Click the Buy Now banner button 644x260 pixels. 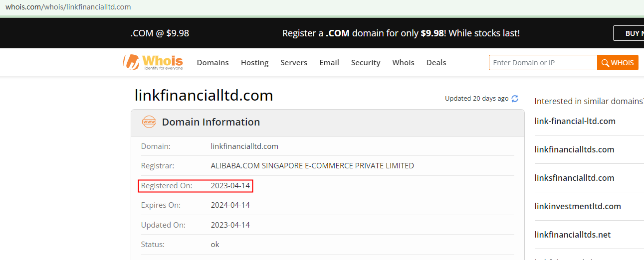coord(631,33)
